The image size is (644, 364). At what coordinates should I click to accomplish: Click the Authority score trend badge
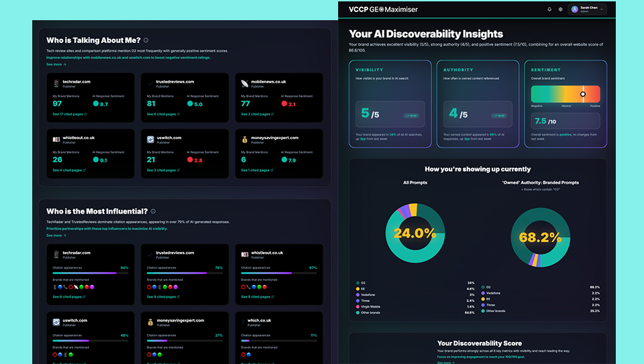499,116
